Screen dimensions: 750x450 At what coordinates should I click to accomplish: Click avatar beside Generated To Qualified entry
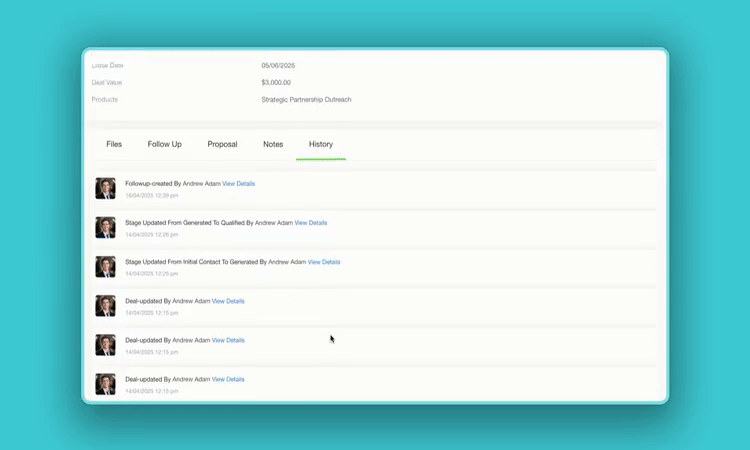click(x=105, y=228)
